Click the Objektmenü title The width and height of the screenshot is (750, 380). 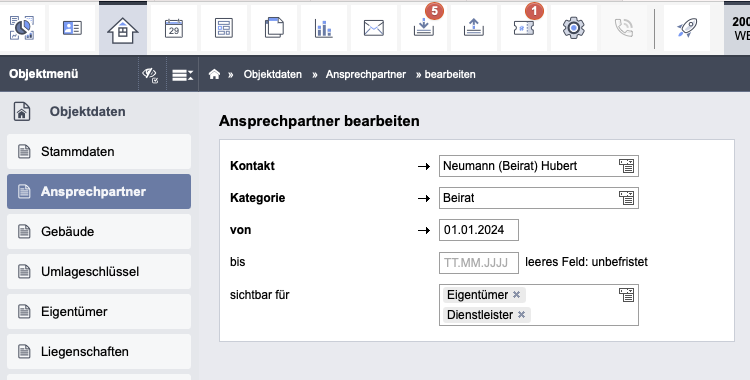point(44,74)
